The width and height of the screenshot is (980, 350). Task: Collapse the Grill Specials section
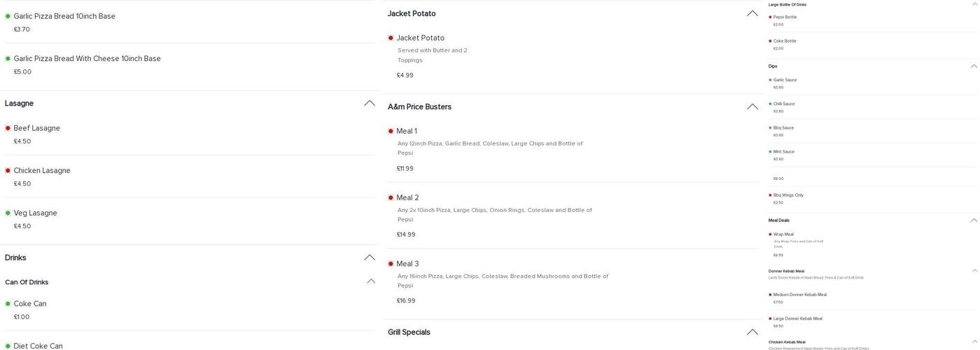coord(752,332)
